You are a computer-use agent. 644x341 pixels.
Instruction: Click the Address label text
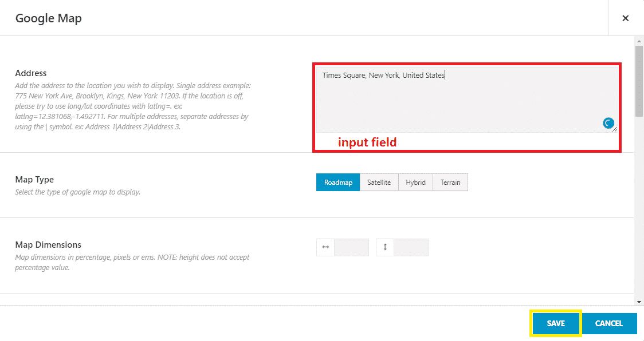31,73
